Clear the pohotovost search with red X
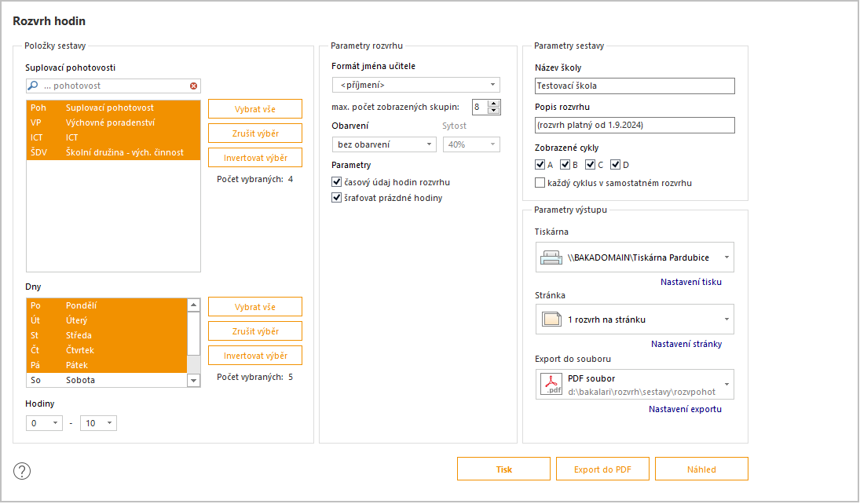860x504 pixels. pos(194,86)
